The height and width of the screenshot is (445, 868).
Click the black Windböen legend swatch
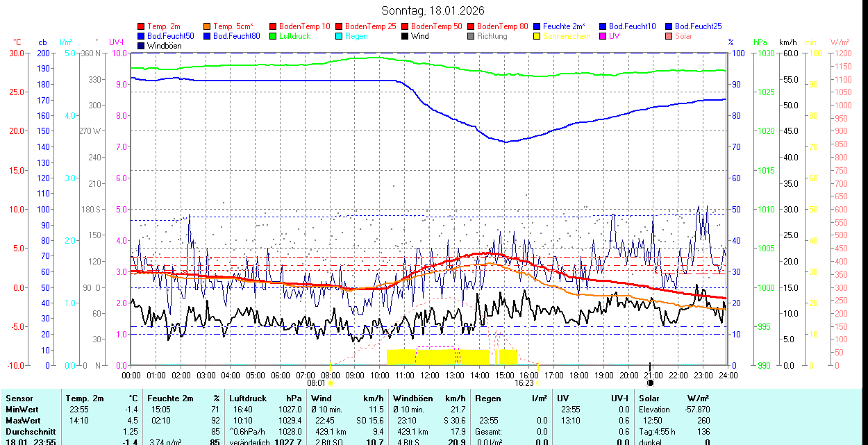click(x=142, y=46)
